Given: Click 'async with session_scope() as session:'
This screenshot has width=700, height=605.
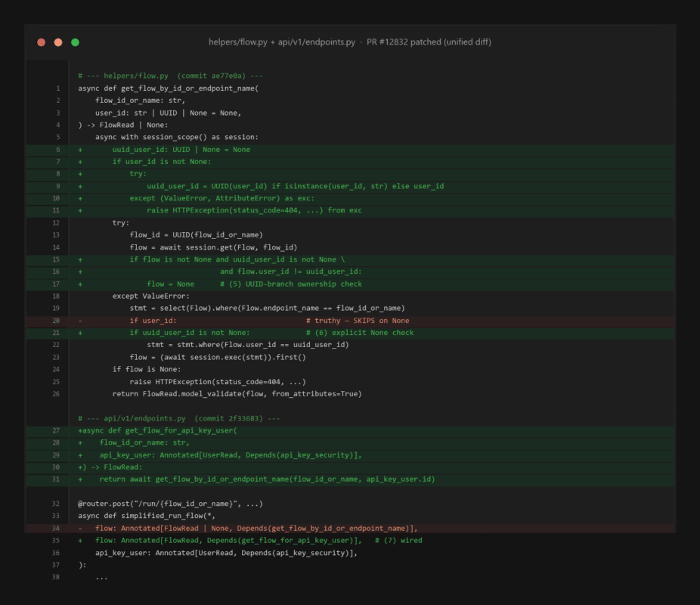Looking at the screenshot, I should [x=176, y=137].
